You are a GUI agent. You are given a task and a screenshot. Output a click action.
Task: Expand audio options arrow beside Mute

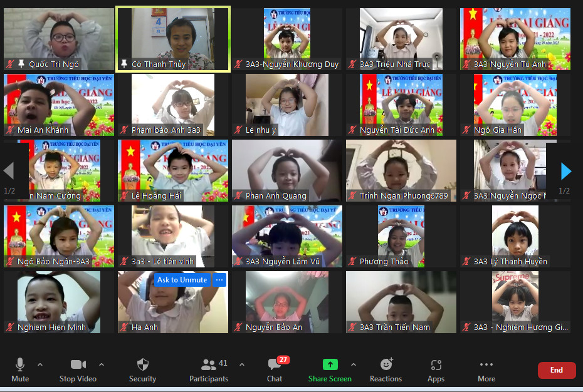[x=40, y=364]
